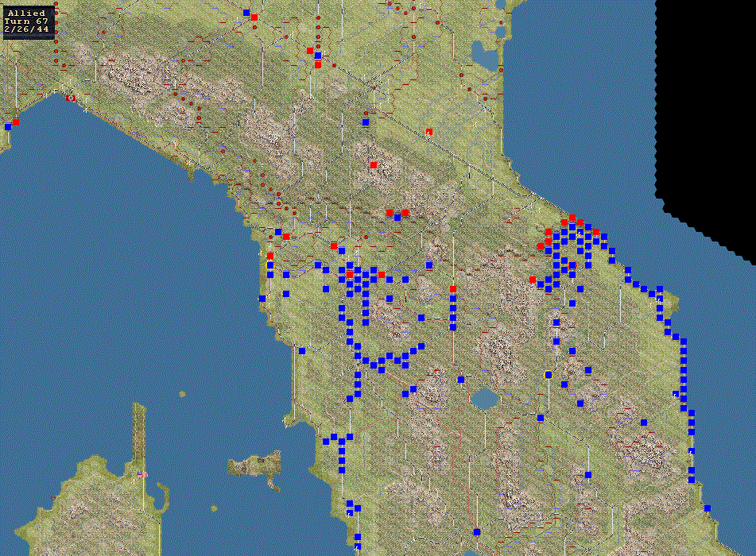Select the red unit atop the vertical blue column
756x556 pixels.
point(453,289)
